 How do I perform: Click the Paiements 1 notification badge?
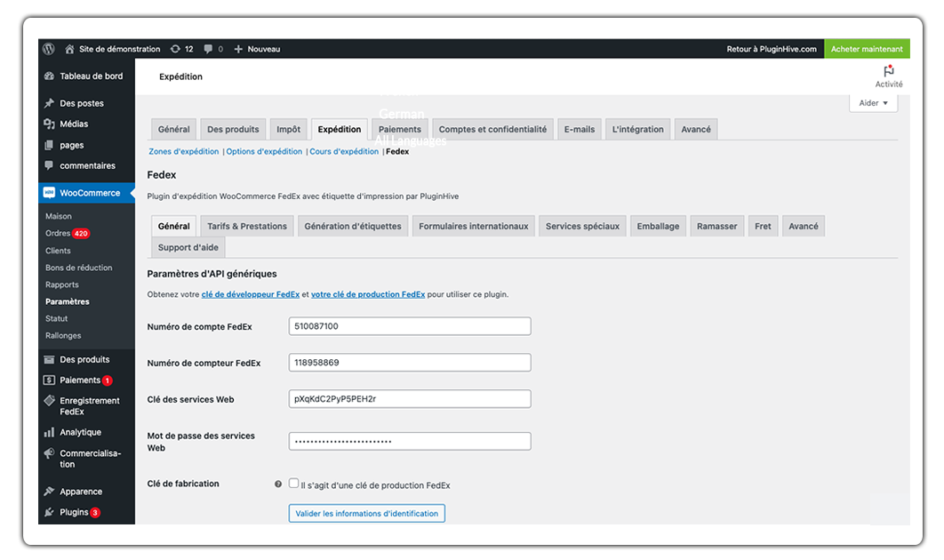pos(108,380)
